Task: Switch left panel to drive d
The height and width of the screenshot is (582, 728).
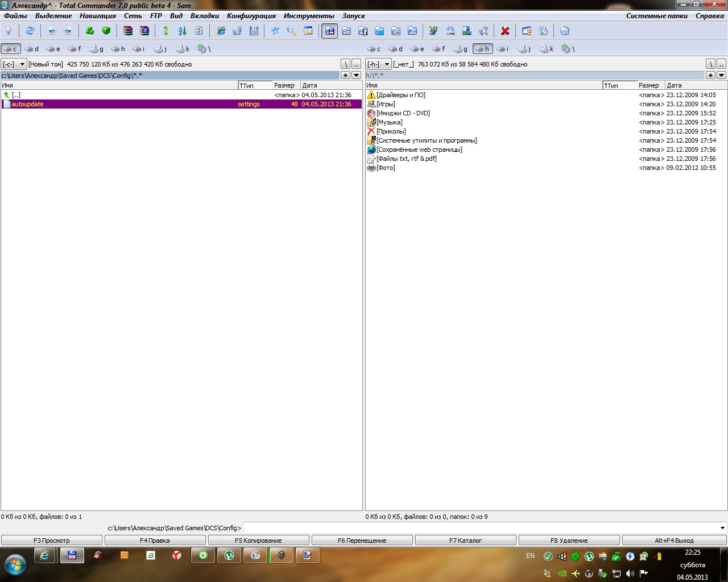Action: pyautogui.click(x=32, y=49)
